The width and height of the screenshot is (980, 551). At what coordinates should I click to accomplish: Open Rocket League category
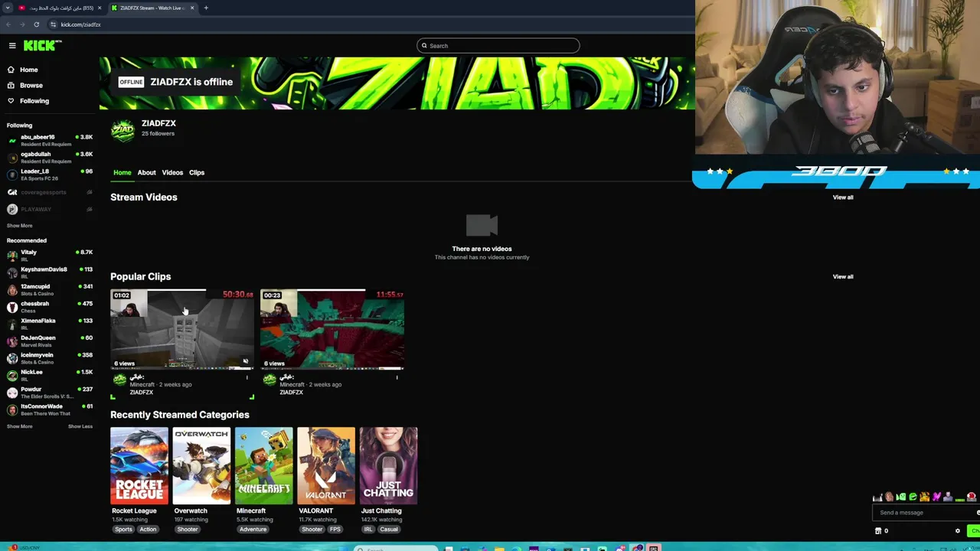coord(139,466)
